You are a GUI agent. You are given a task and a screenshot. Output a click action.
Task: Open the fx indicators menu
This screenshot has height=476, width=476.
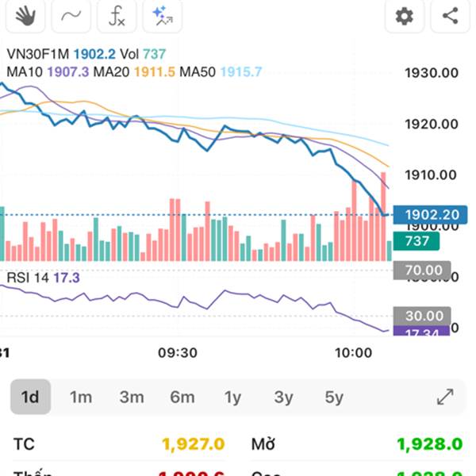point(117,15)
